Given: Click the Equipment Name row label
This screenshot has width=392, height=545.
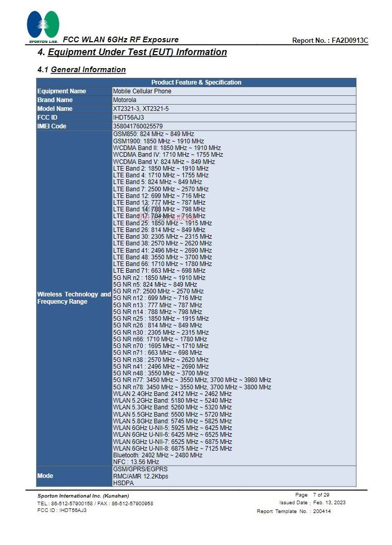Looking at the screenshot, I should click(62, 91).
